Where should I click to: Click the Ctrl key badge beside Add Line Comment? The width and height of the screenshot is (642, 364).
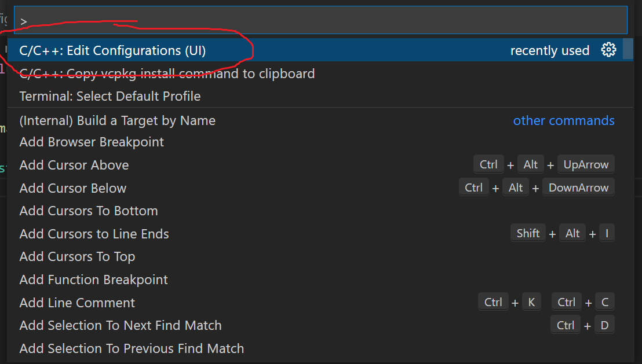(493, 302)
